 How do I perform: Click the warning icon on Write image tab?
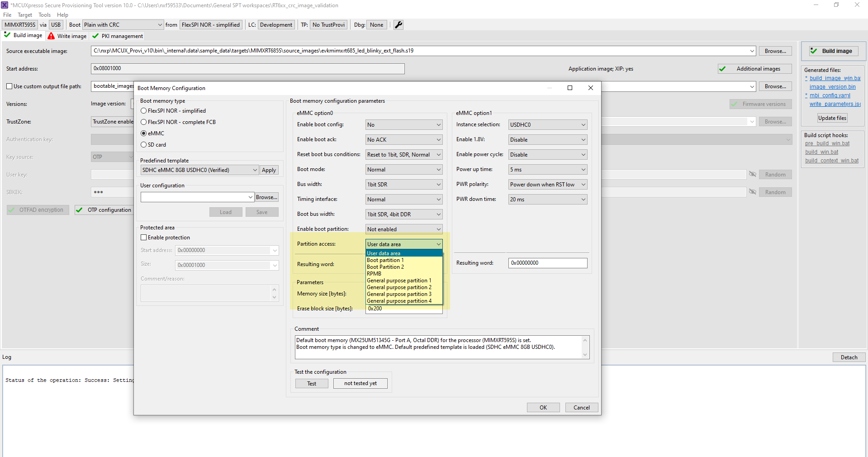(x=51, y=36)
